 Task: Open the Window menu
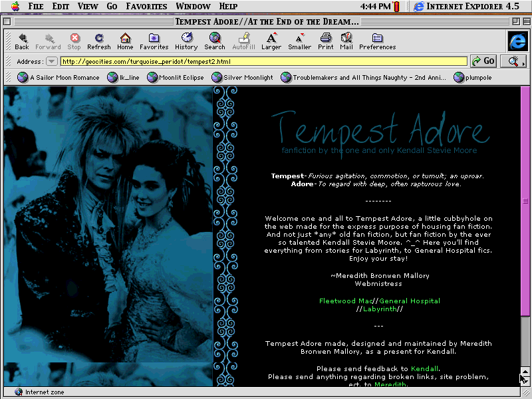[193, 7]
